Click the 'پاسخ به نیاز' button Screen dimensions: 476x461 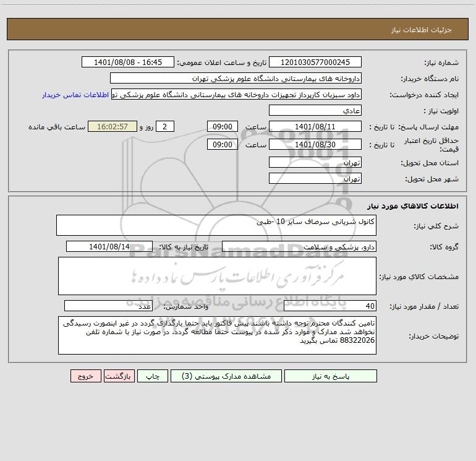[331, 376]
